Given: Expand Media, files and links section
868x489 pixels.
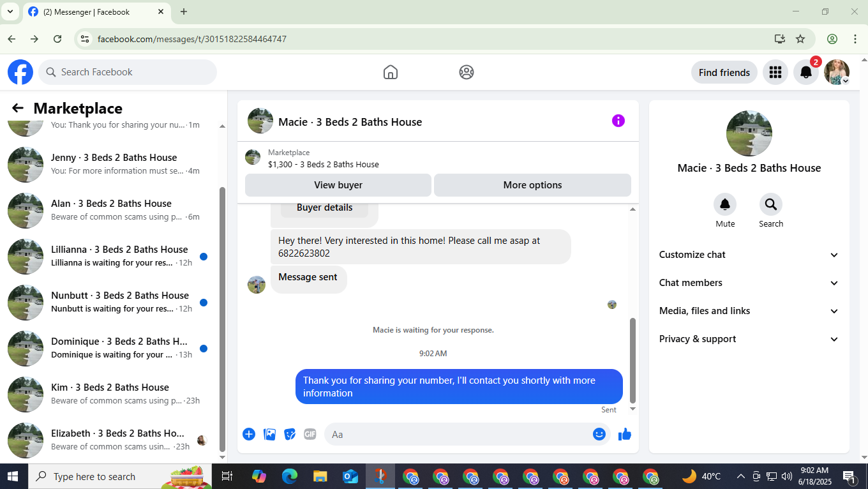Looking at the screenshot, I should (x=749, y=311).
